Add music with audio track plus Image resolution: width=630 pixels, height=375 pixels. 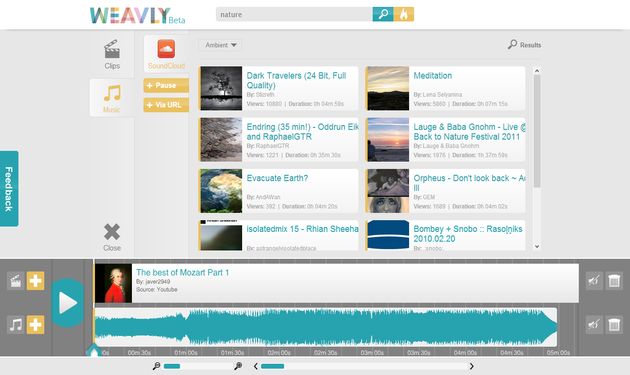coord(35,324)
